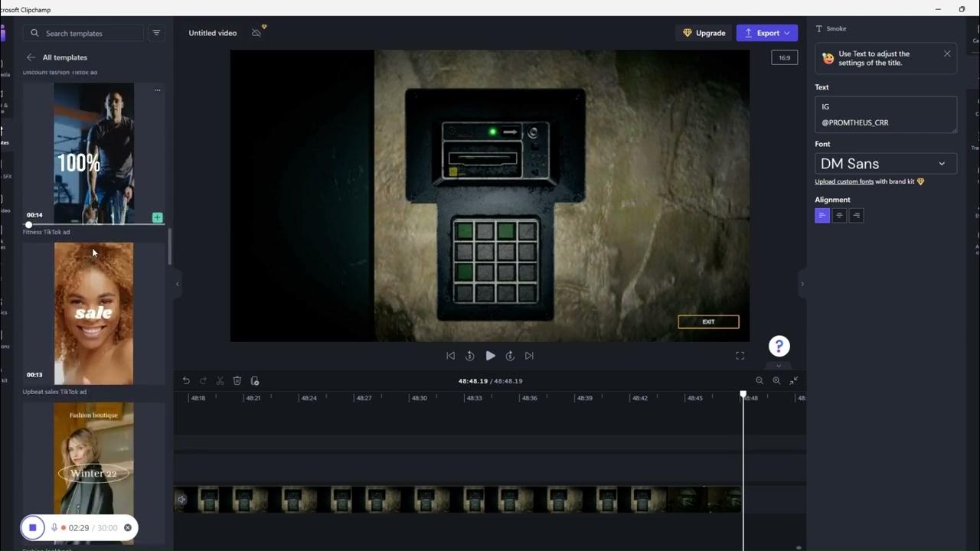Screen dimensions: 980x551
Task: Enter fullscreen preview
Action: click(x=740, y=356)
